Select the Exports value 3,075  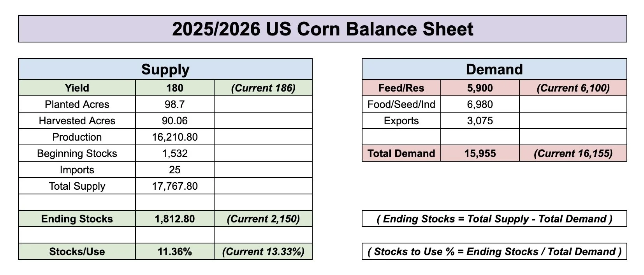click(x=480, y=121)
